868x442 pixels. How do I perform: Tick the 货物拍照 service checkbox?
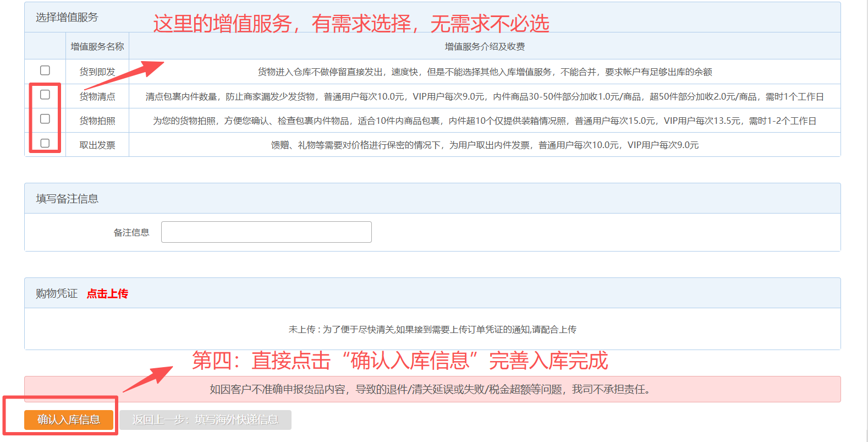click(x=45, y=119)
